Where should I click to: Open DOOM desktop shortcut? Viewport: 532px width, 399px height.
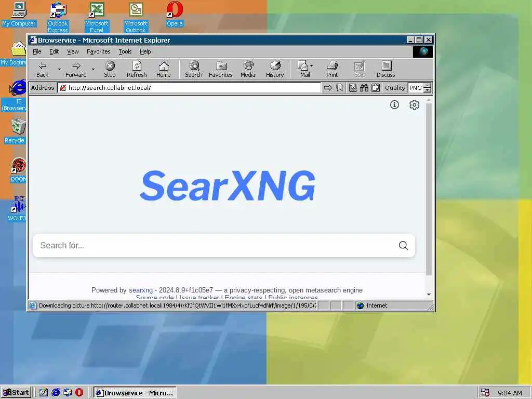(18, 170)
